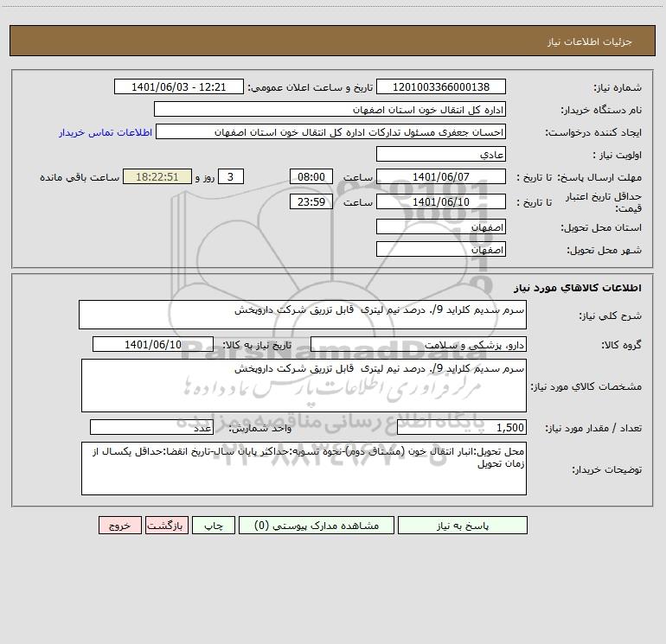Click the remaining days field showing 3
The width and height of the screenshot is (666, 644).
[x=231, y=177]
